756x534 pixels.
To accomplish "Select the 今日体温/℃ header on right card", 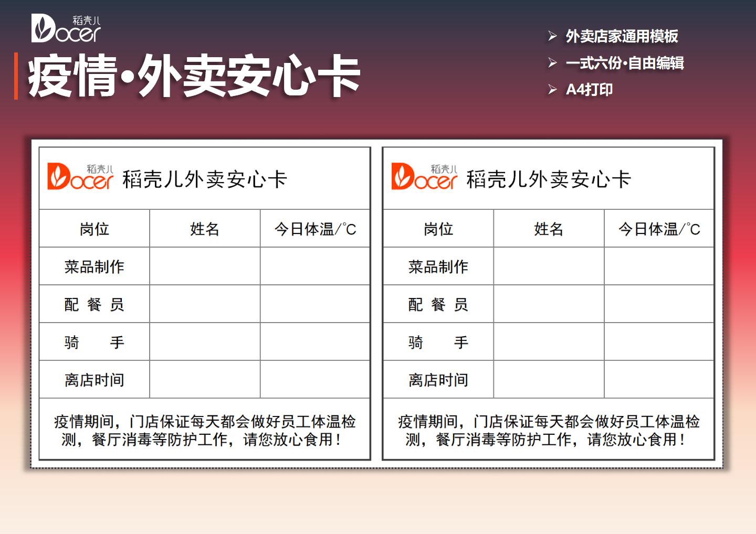I will (658, 229).
